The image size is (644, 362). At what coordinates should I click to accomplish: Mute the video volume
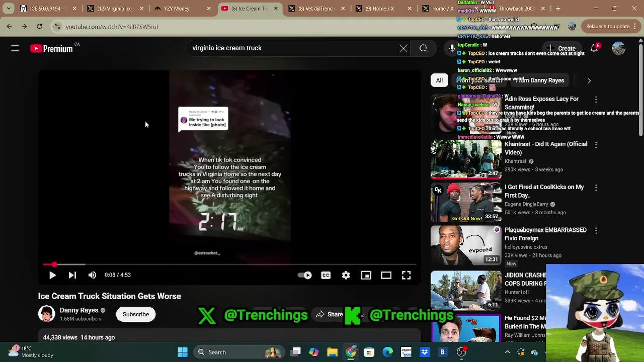point(92,275)
